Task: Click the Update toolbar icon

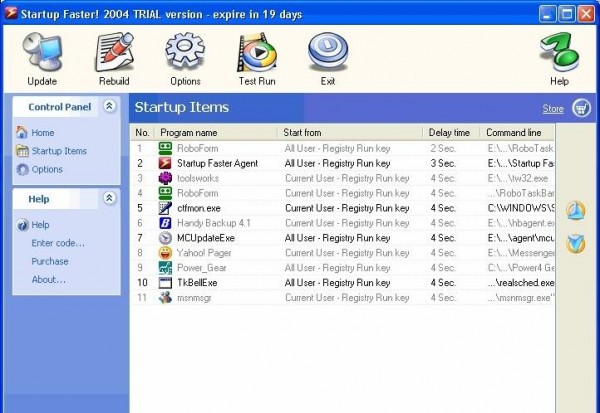Action: click(x=42, y=52)
